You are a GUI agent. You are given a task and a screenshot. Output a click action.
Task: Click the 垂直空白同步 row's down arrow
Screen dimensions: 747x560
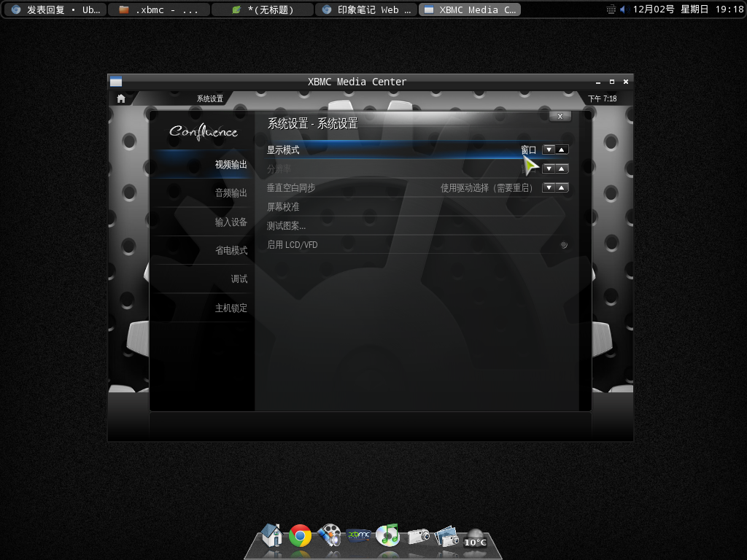(549, 187)
